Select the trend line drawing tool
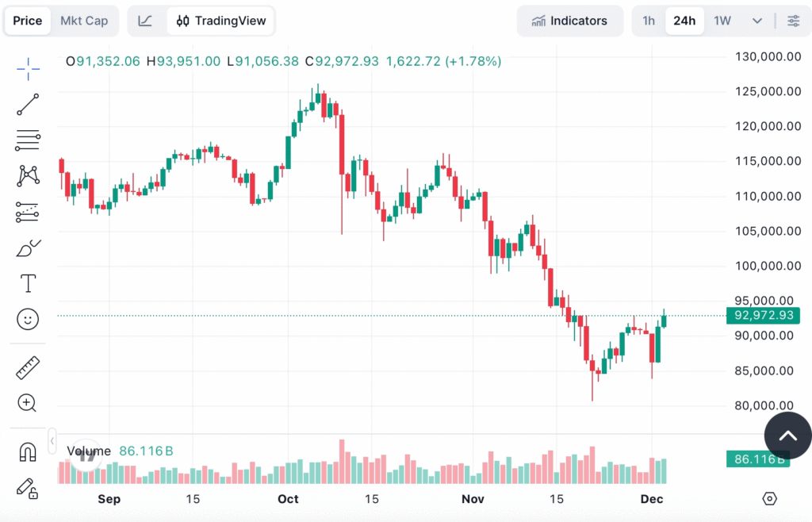 click(x=27, y=104)
